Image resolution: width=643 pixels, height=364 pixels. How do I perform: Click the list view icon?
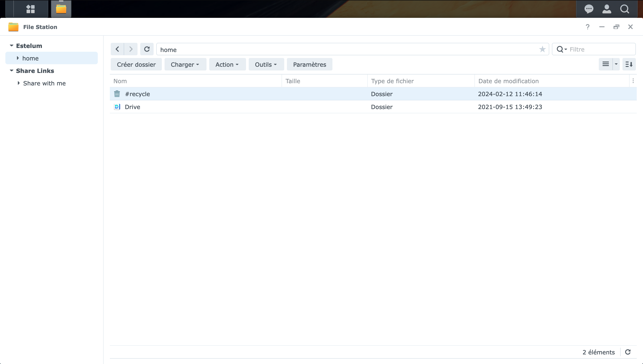605,64
